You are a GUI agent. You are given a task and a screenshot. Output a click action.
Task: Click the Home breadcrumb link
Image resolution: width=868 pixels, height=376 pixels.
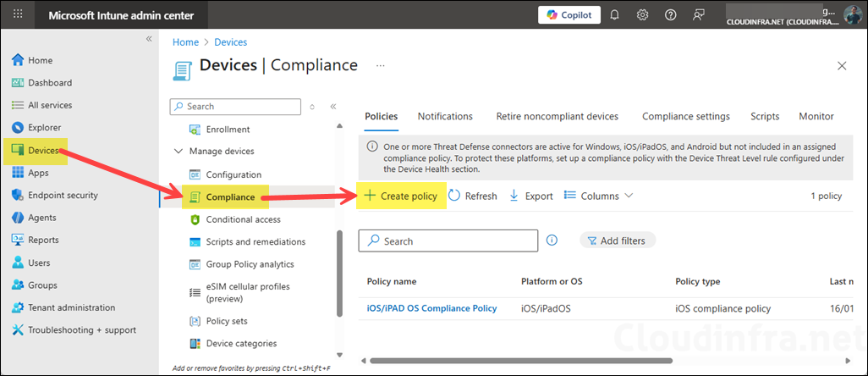click(x=185, y=42)
